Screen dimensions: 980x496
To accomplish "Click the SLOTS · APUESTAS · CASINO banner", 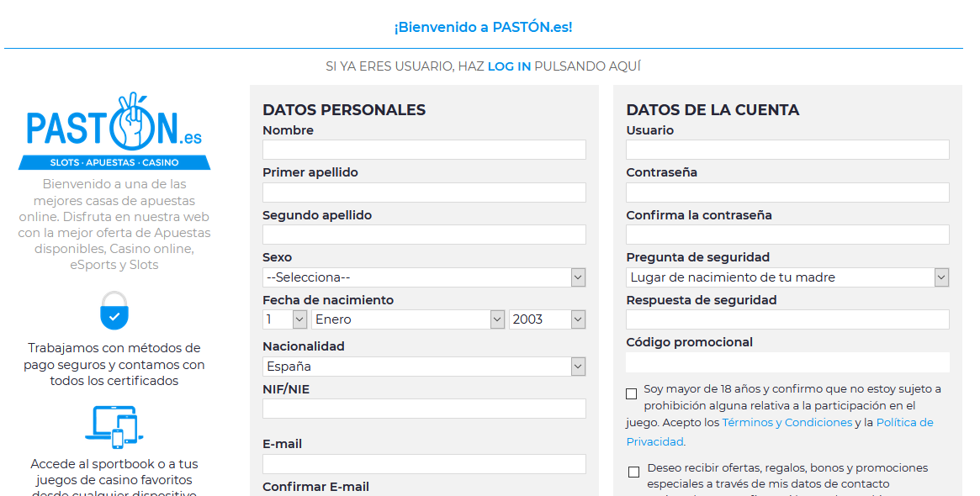I will pos(114,162).
